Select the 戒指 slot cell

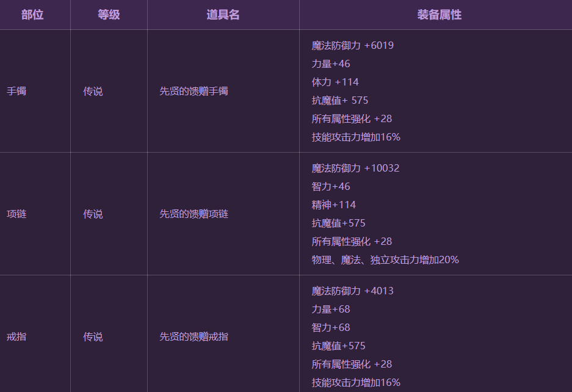pyautogui.click(x=16, y=337)
